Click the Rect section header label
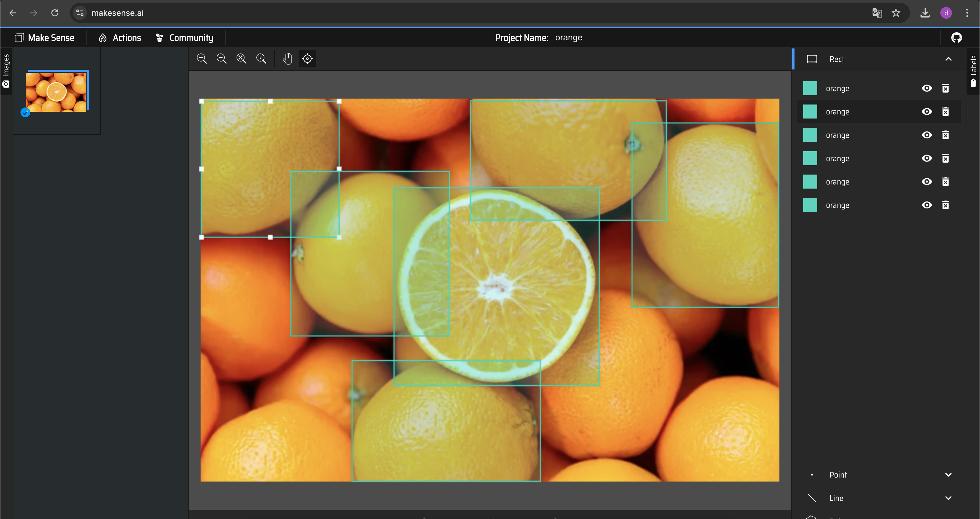 click(x=836, y=59)
